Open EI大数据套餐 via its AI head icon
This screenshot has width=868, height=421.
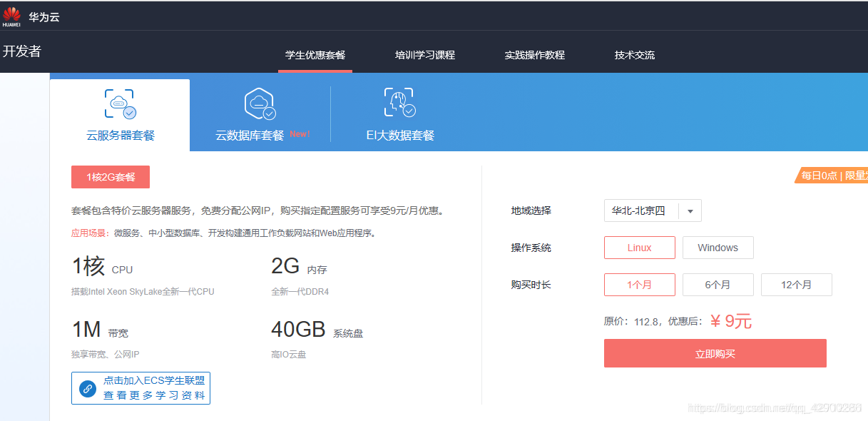399,102
